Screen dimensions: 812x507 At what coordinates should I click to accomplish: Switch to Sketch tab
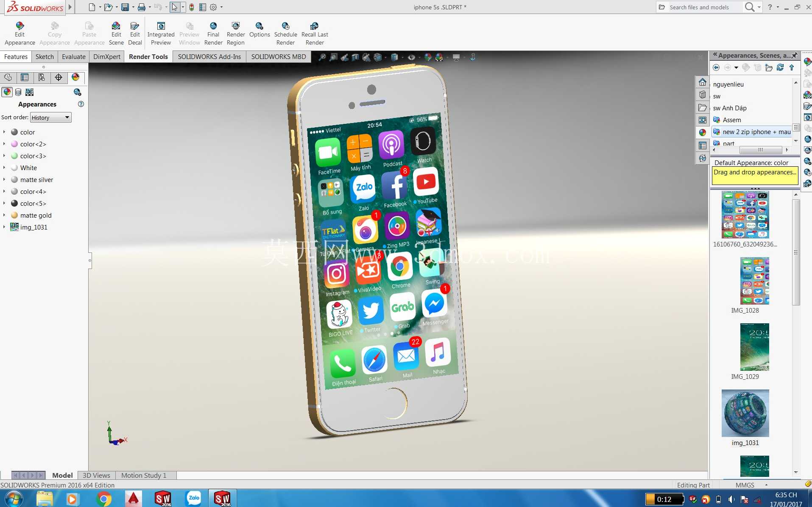pyautogui.click(x=45, y=57)
